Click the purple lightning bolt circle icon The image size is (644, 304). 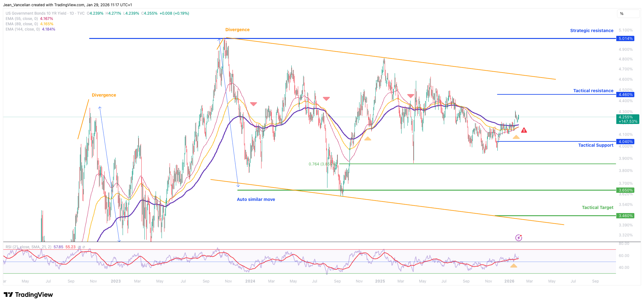[519, 238]
